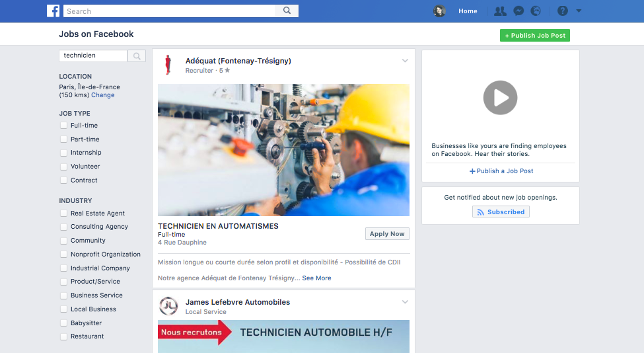Check Local Business industry
Viewport: 644px width, 353px height.
point(63,309)
